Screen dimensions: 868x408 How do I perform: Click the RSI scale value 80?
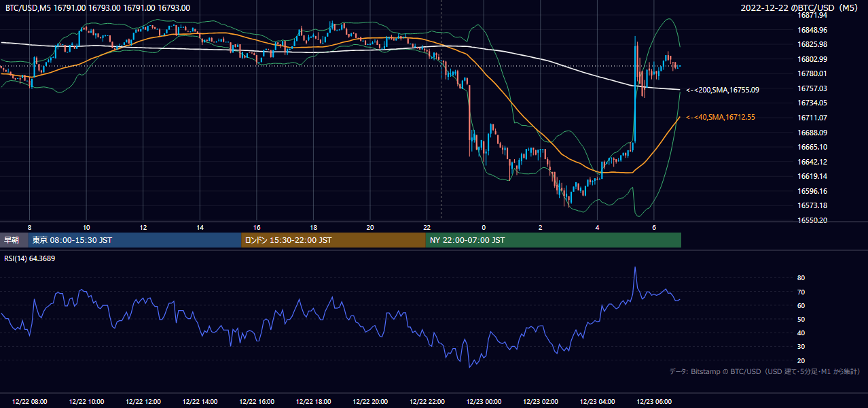[x=801, y=278]
